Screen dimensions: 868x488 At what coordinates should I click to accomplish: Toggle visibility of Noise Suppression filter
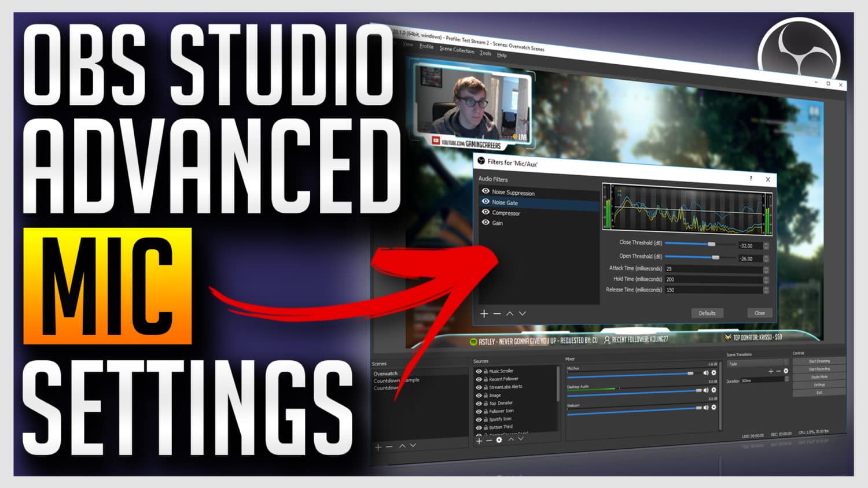coord(486,191)
